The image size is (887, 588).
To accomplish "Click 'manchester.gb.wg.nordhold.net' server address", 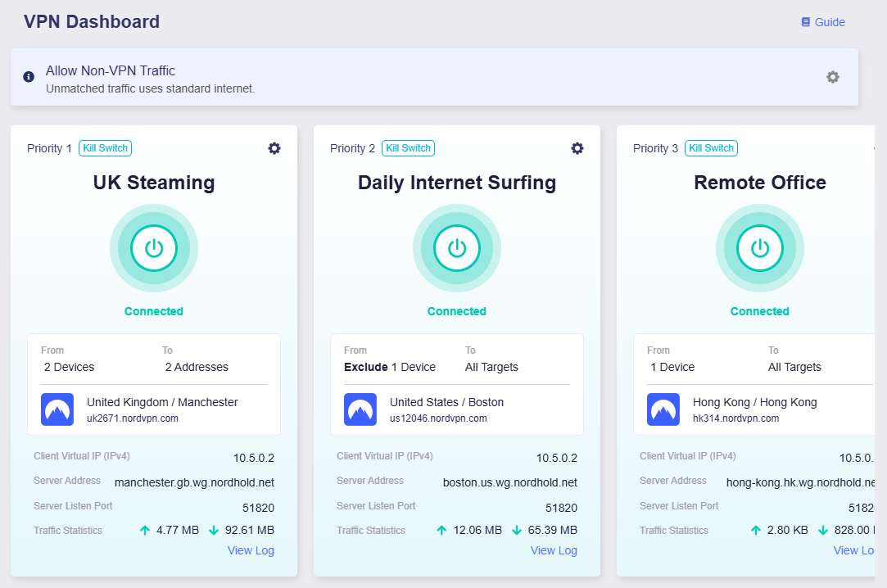I will tap(194, 482).
